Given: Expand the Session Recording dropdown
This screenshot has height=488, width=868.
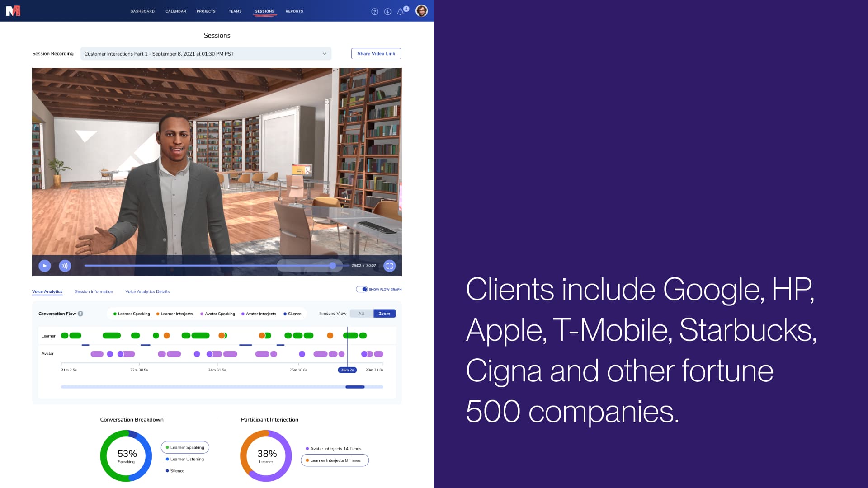Looking at the screenshot, I should pos(205,54).
